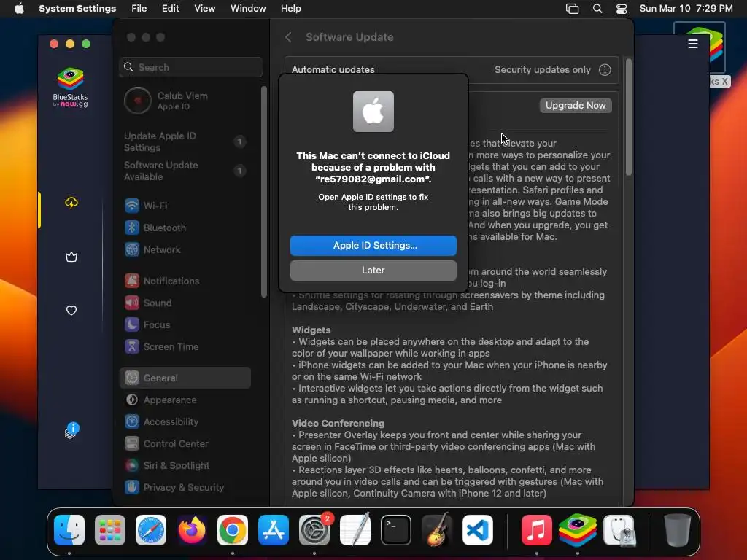Select Accessibility in the sidebar
Viewport: 747px width, 560px height.
coord(186,422)
